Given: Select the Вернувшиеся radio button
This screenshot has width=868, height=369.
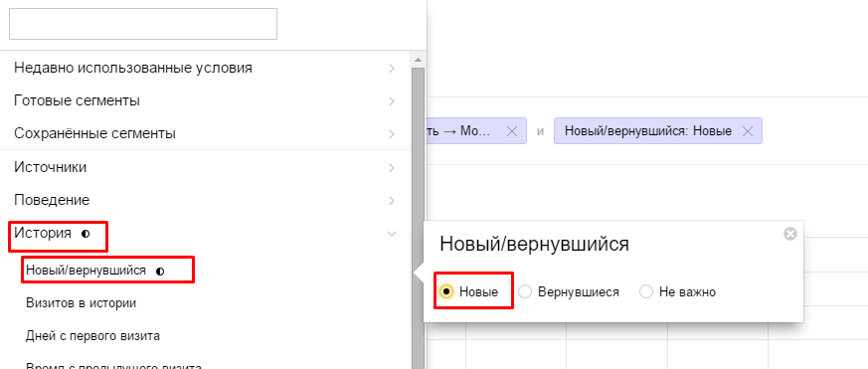Looking at the screenshot, I should pyautogui.click(x=525, y=291).
